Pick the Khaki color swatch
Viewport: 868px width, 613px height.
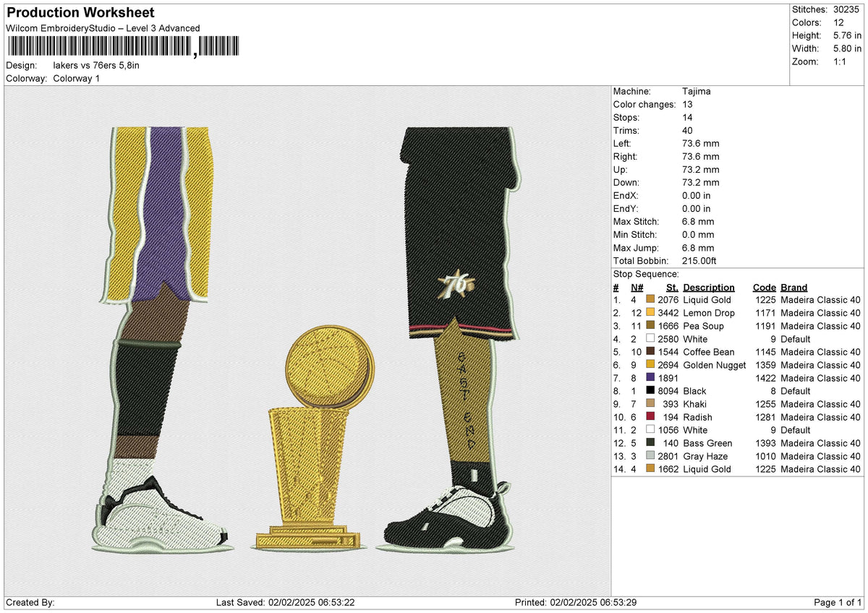(650, 404)
